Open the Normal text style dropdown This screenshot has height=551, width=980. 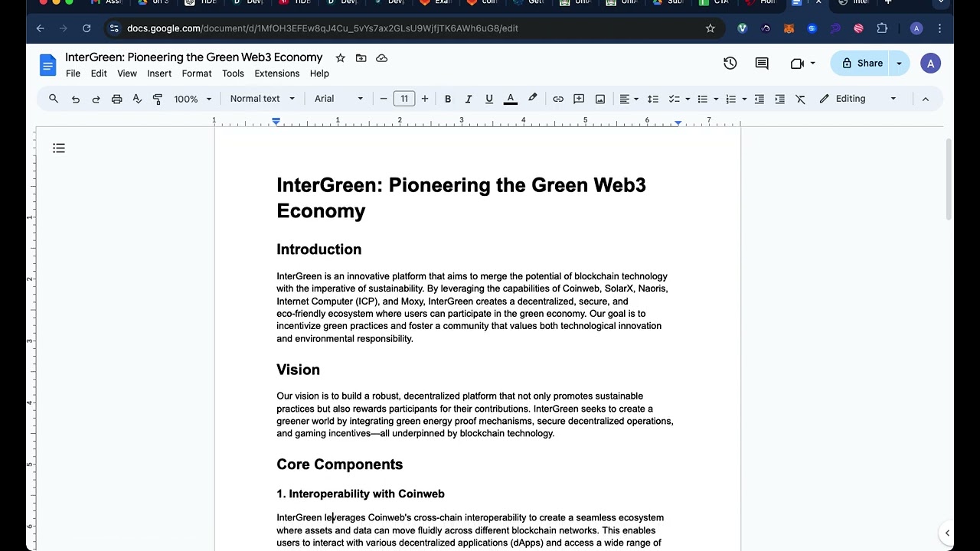pyautogui.click(x=262, y=99)
